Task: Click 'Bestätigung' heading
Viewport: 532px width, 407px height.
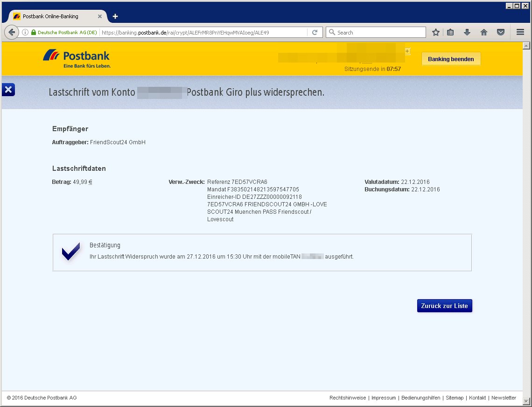Action: (105, 245)
